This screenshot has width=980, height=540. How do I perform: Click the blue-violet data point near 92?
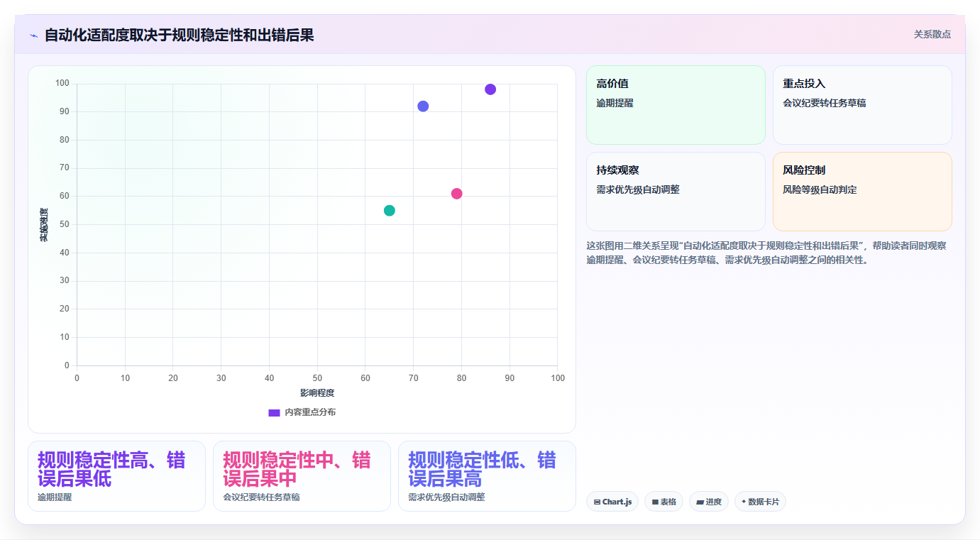pos(423,106)
